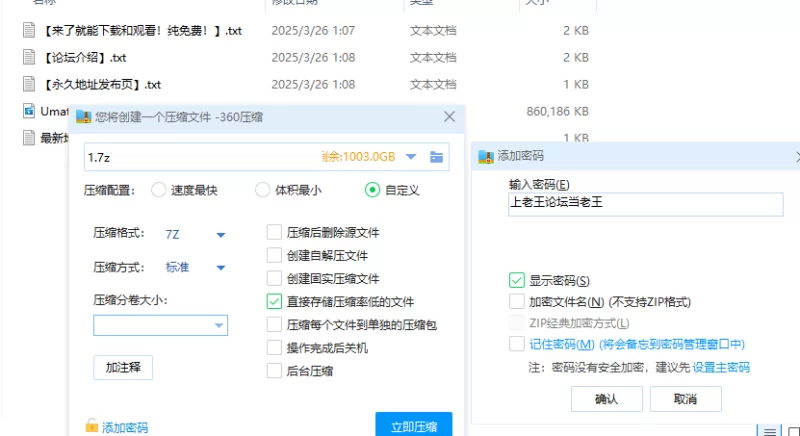Viewport: 800px width, 436px height.
Task: Click the 输入密码 password input field
Action: click(x=645, y=204)
